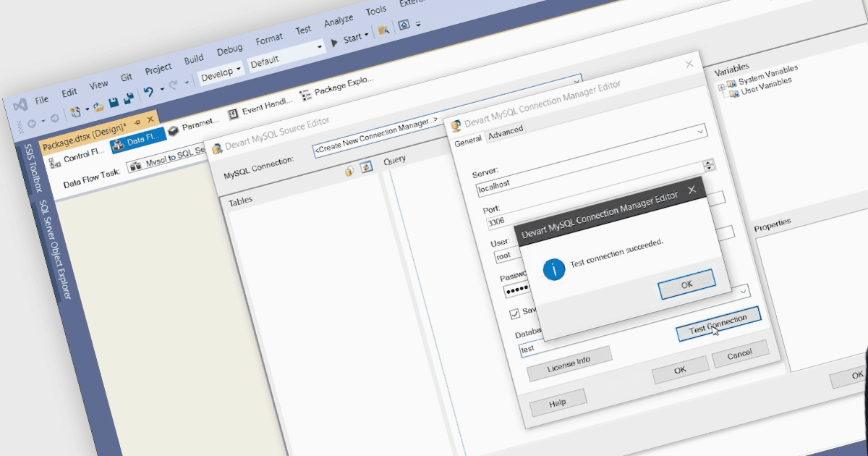Open the dropdown above the Server field
Image resolution: width=868 pixels, height=456 pixels.
click(x=699, y=132)
